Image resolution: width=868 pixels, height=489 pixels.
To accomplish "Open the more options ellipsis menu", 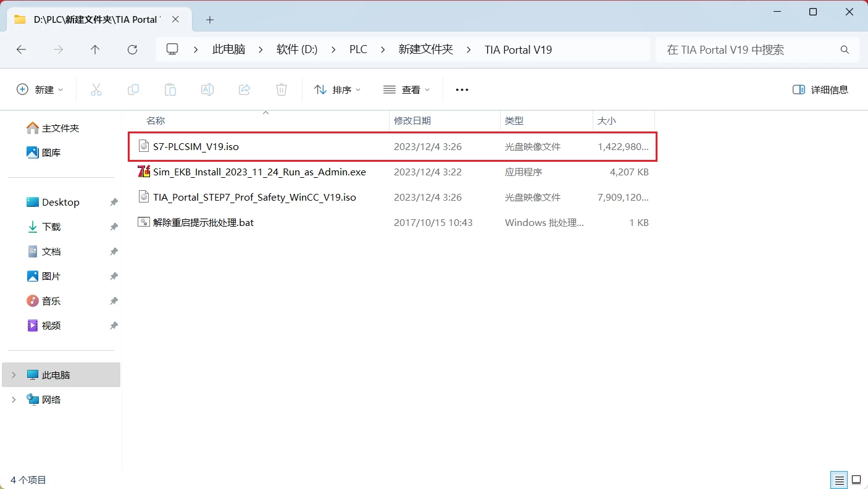I will coord(462,90).
